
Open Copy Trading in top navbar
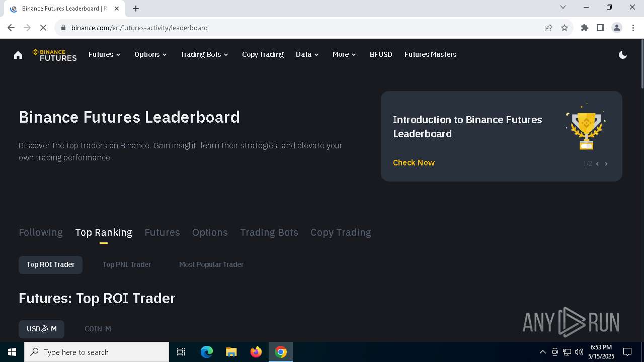[x=263, y=54]
